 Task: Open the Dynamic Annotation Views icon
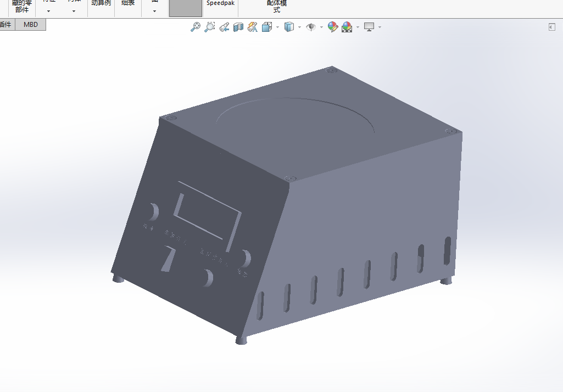[x=253, y=27]
